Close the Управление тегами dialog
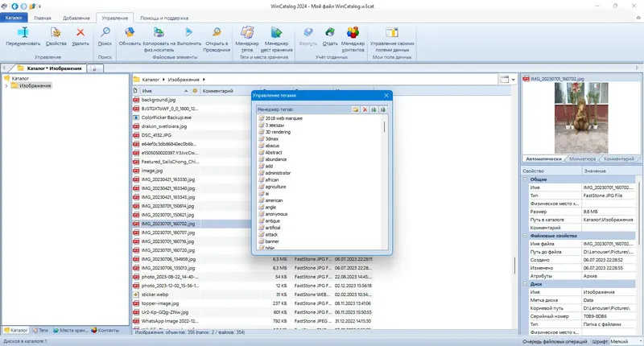 click(386, 95)
